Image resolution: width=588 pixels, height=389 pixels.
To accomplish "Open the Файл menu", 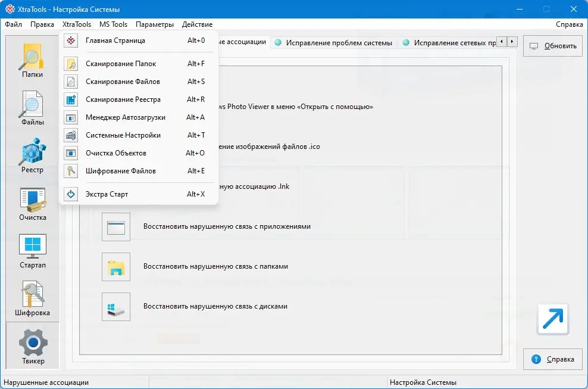I will click(14, 24).
